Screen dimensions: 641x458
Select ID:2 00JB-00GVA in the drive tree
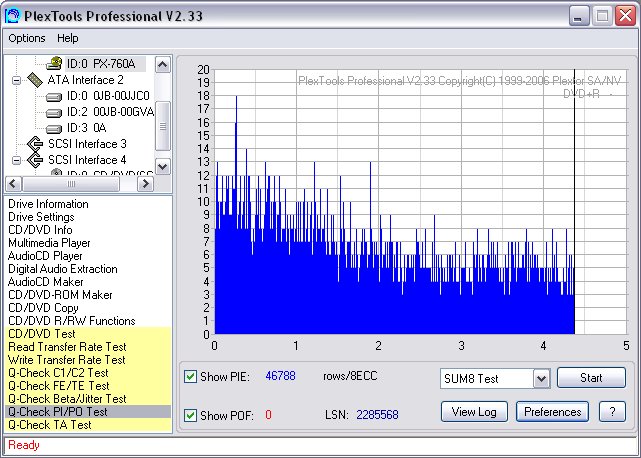pyautogui.click(x=110, y=112)
